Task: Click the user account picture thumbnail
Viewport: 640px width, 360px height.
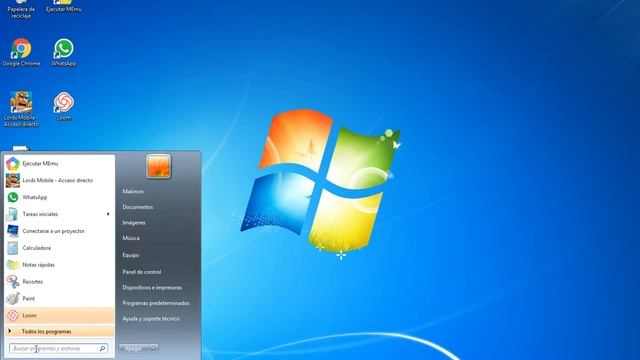Action: [x=159, y=166]
